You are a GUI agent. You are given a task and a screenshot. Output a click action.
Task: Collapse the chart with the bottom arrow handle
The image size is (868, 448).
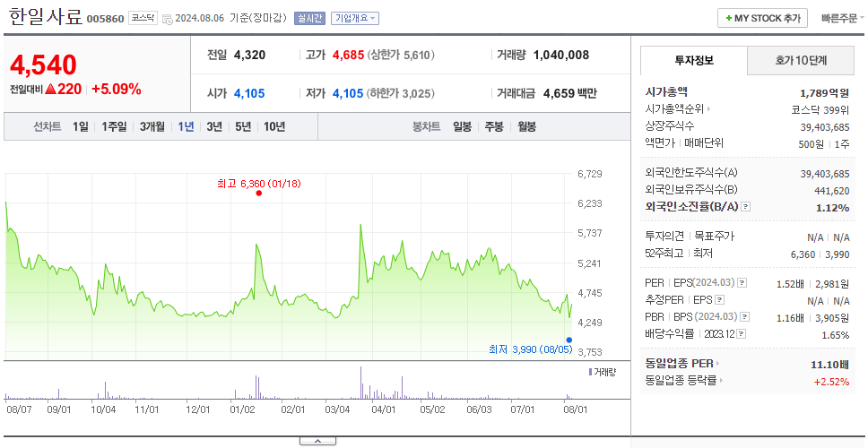coord(317,441)
